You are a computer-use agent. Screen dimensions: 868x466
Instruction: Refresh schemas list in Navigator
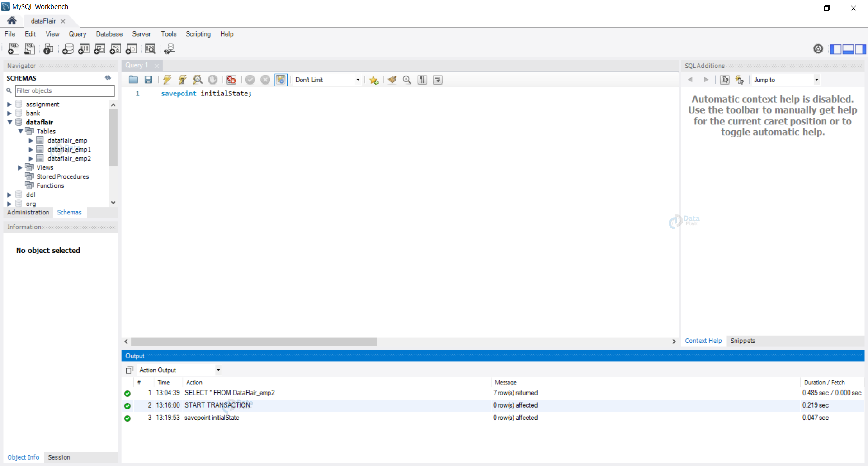pos(108,78)
